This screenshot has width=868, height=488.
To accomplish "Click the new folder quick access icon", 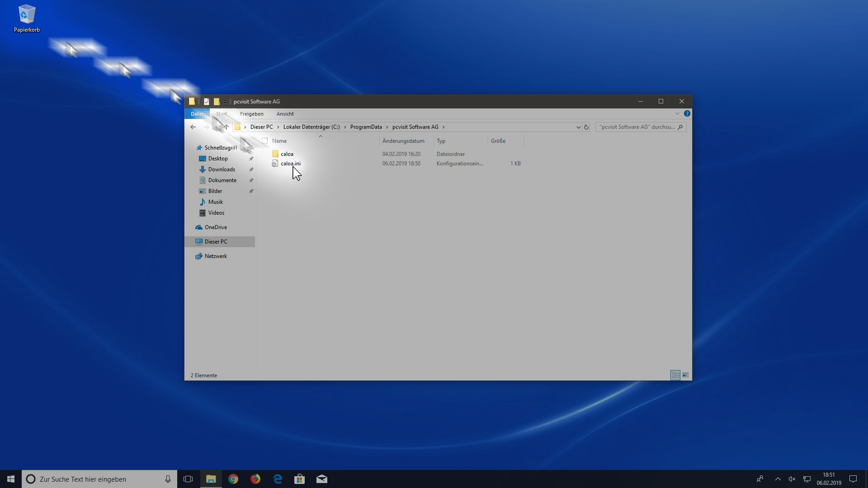I will [217, 102].
